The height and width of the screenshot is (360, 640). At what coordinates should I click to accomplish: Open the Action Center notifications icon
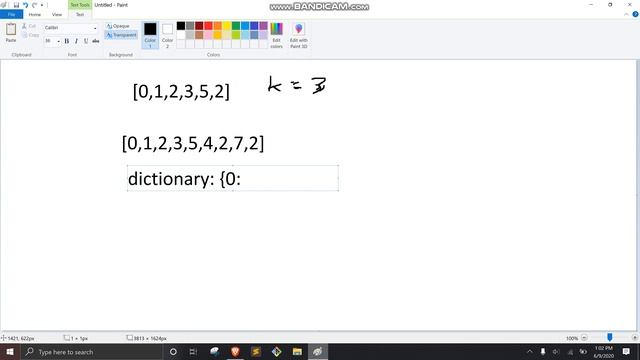626,351
